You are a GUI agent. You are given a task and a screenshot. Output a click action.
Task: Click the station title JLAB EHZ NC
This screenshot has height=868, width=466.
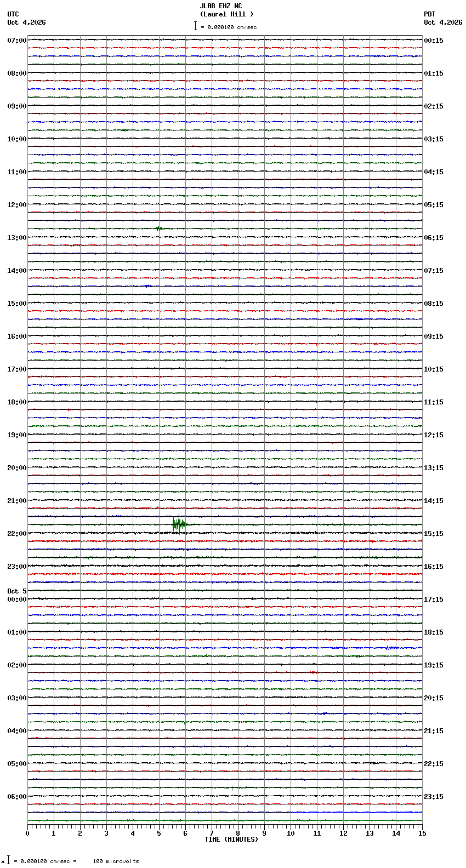pos(220,6)
